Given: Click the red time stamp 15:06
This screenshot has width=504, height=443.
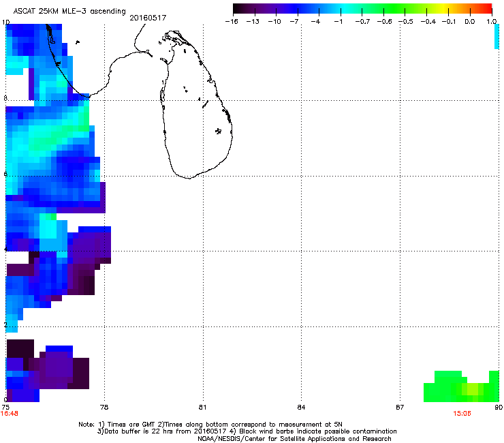Looking at the screenshot, I should click(x=462, y=414).
